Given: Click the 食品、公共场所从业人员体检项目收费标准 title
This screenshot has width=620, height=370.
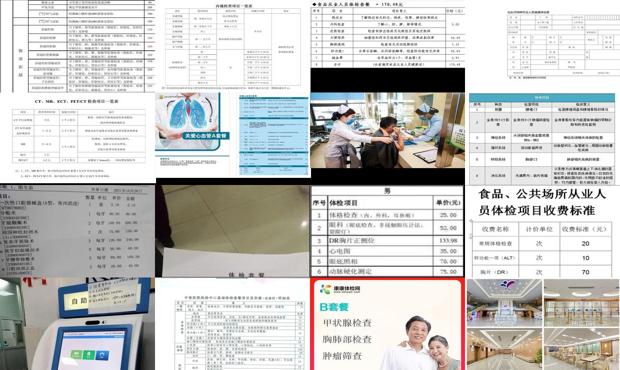Looking at the screenshot, I should pos(542,202).
